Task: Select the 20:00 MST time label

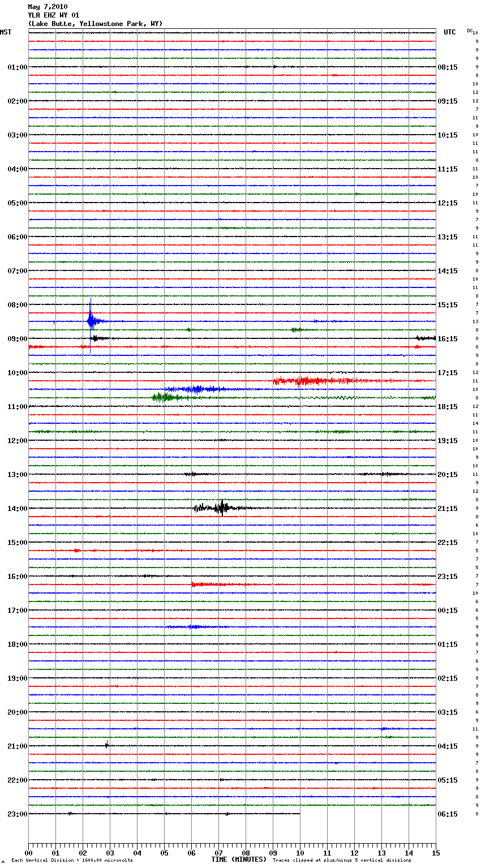Action: click(17, 712)
